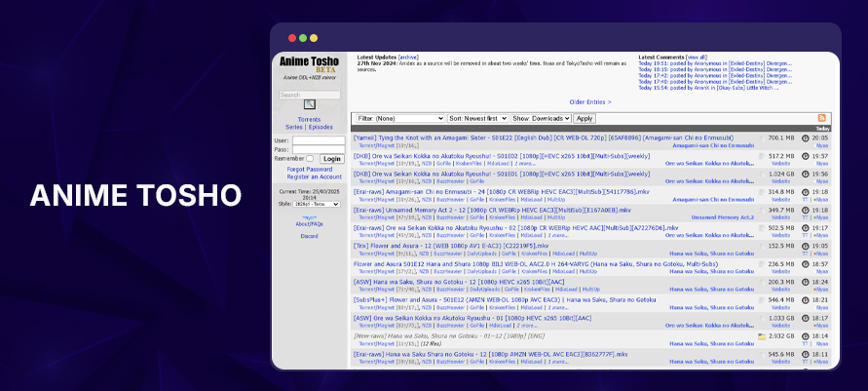This screenshot has width=868, height=391.
Task: Click the clock icon beside 20:05
Action: [x=805, y=137]
